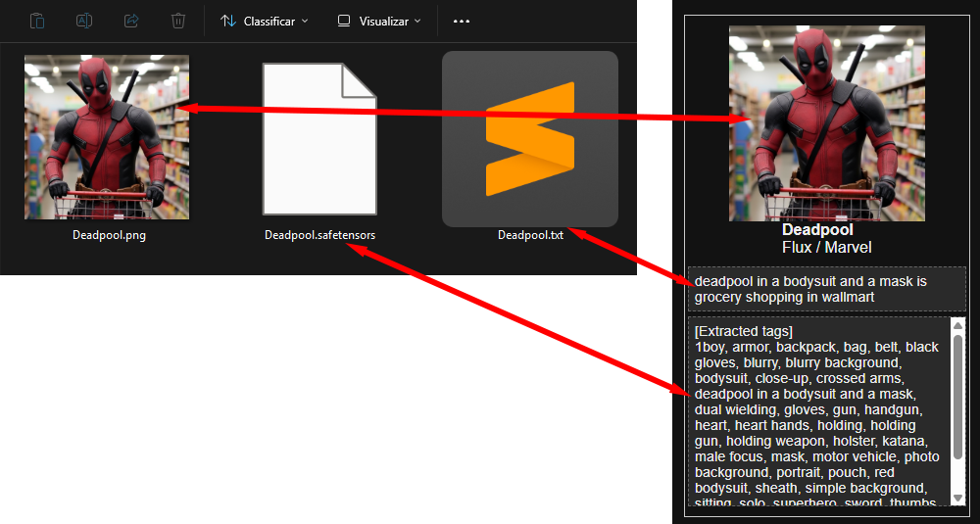This screenshot has width=980, height=524.
Task: Open the three-dots more options menu
Action: click(462, 22)
